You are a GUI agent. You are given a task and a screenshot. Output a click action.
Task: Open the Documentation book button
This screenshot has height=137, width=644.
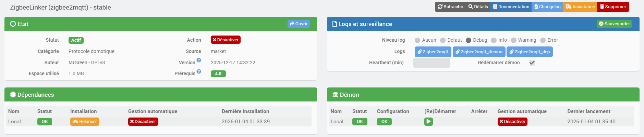511,7
